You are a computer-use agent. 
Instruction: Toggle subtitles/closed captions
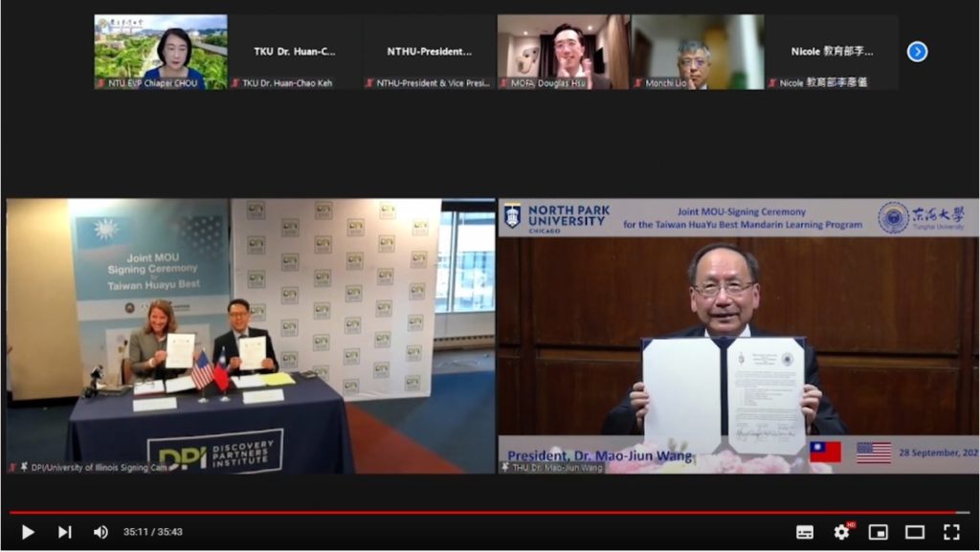click(805, 532)
